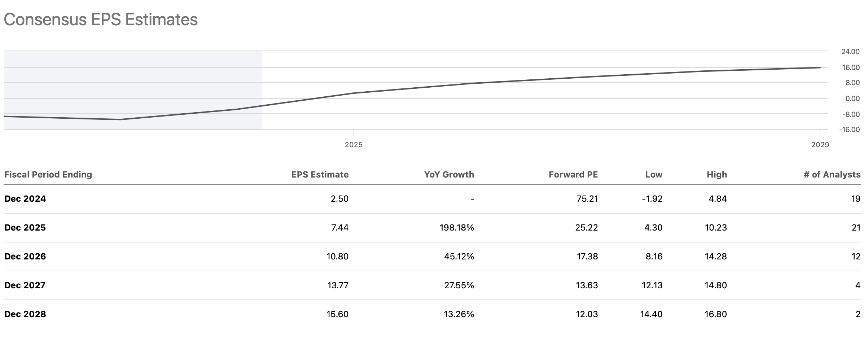868x337 pixels.
Task: Select the Dec 2025 row label
Action: (x=25, y=228)
